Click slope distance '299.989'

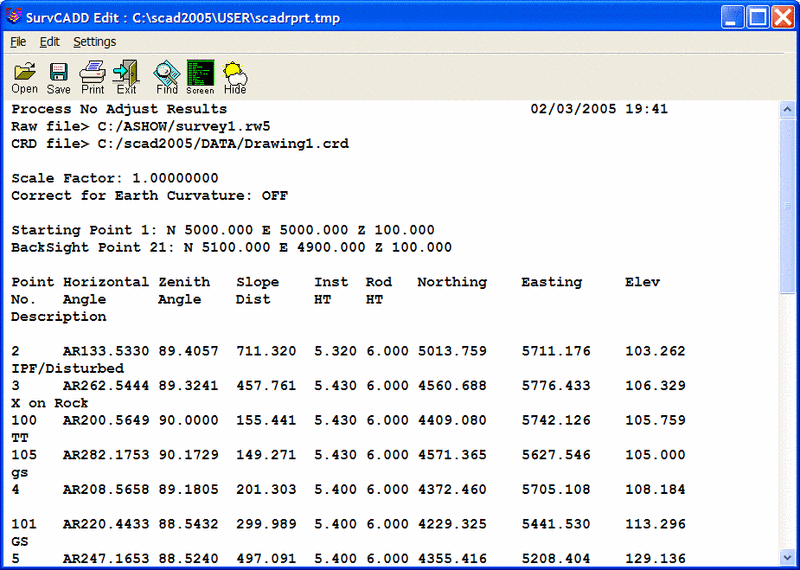point(266,524)
